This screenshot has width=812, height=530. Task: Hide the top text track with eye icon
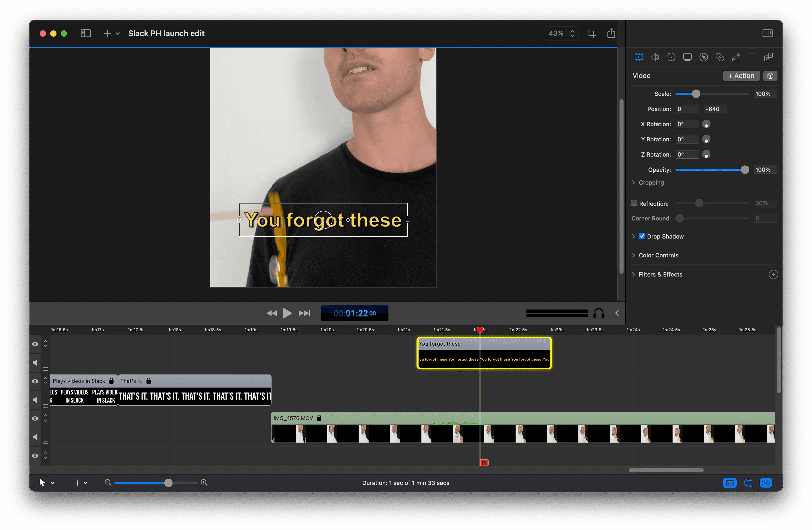click(x=35, y=344)
